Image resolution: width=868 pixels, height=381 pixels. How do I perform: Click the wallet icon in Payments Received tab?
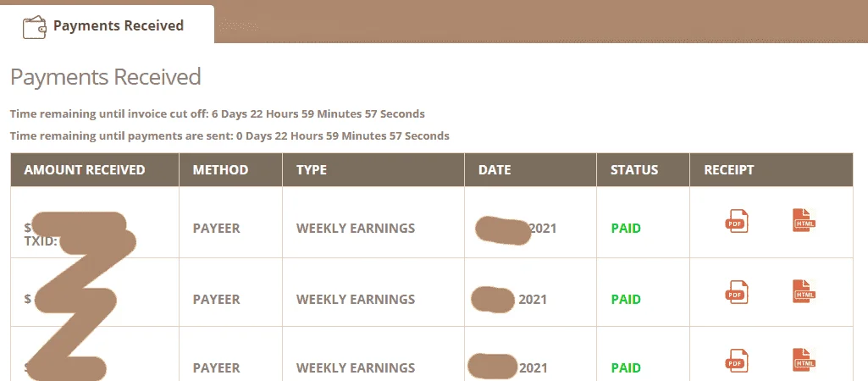coord(35,27)
